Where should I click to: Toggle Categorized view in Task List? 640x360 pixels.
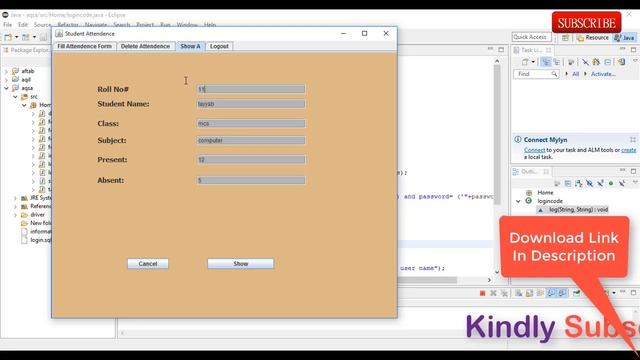point(545,62)
